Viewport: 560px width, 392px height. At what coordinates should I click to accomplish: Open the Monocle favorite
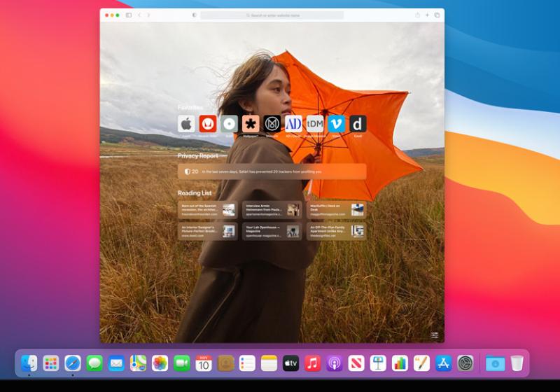pyautogui.click(x=272, y=124)
